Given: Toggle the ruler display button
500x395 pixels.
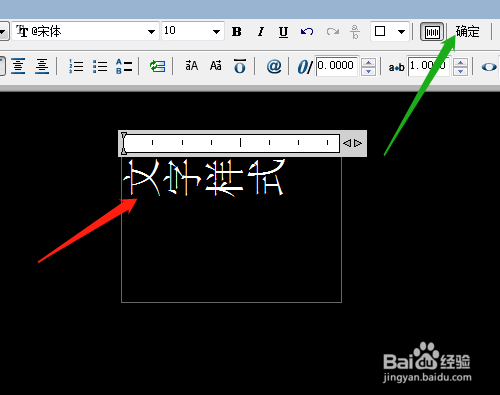Looking at the screenshot, I should (x=432, y=32).
